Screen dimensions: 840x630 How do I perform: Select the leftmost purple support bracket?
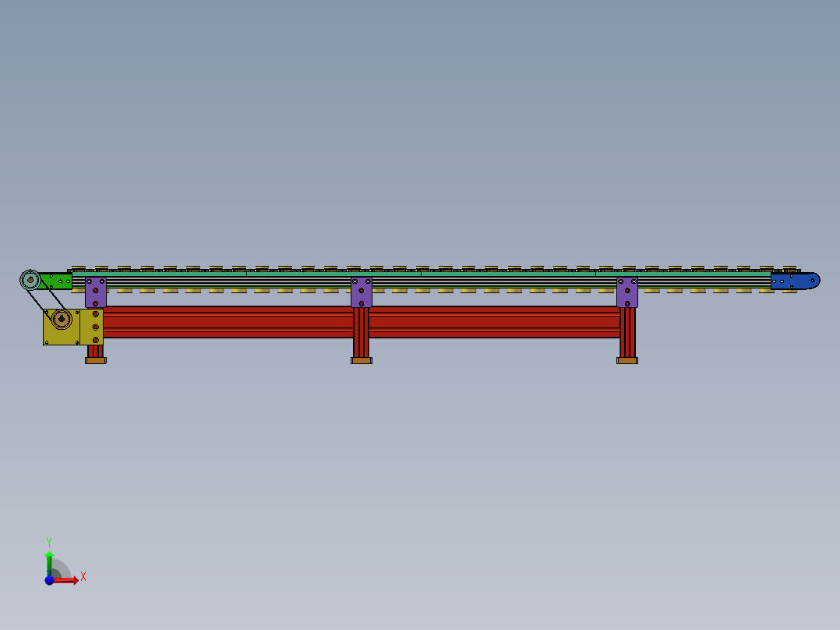pos(95,292)
